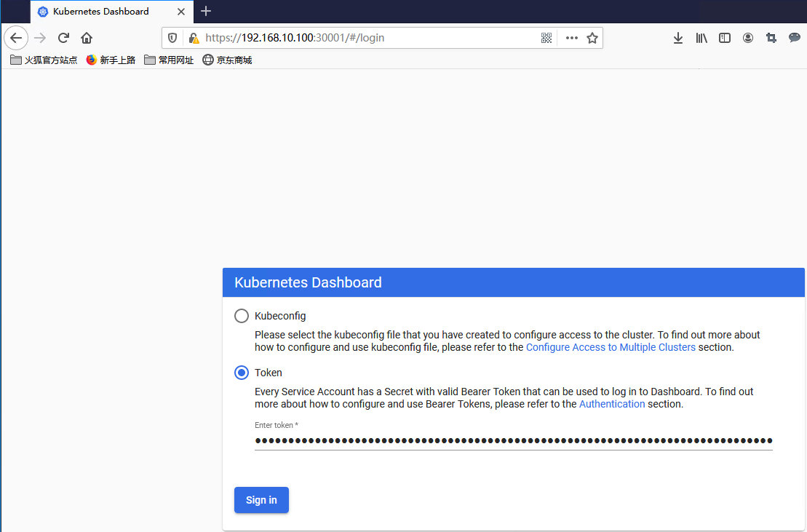Image resolution: width=807 pixels, height=532 pixels.
Task: Open the 火狐官方站点 bookmark folder
Action: [x=44, y=60]
